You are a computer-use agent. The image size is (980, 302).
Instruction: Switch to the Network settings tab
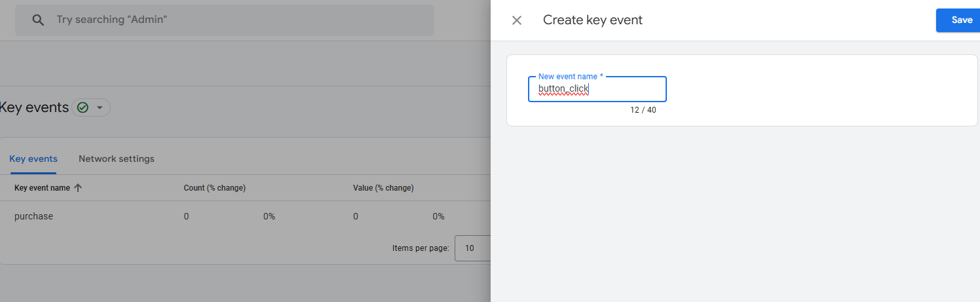[x=117, y=159]
